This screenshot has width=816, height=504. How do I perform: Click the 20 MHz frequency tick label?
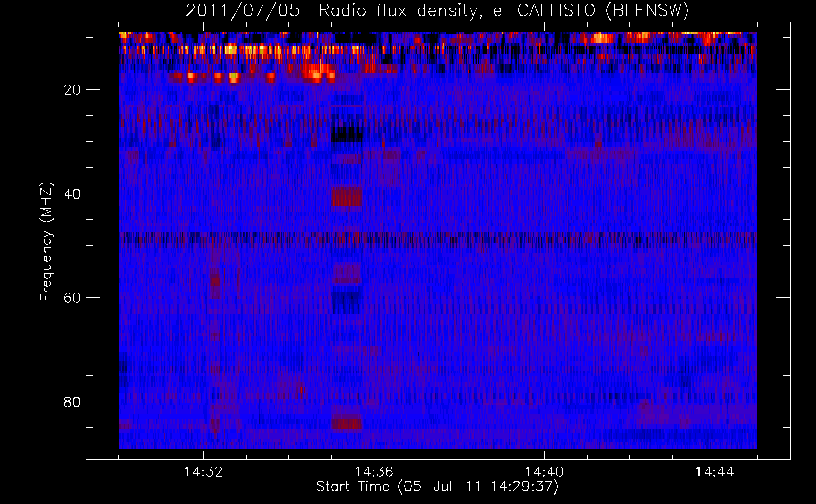pyautogui.click(x=72, y=90)
